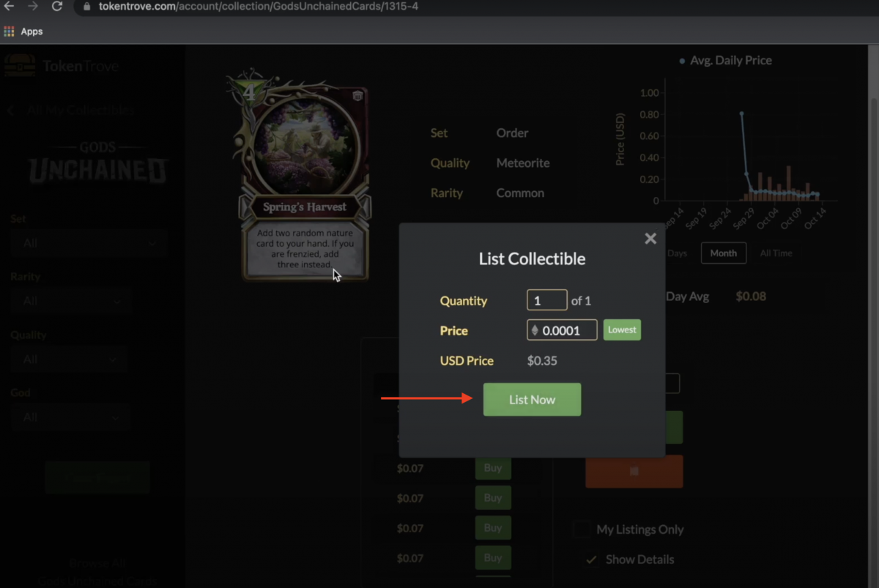
Task: Click the Common rarity value
Action: [x=520, y=193]
